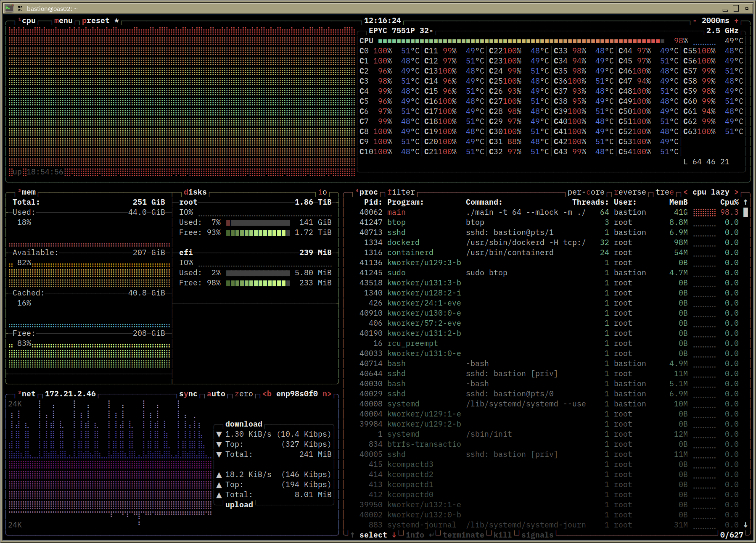
Task: Select previous sorting column with left arrow
Action: point(685,192)
